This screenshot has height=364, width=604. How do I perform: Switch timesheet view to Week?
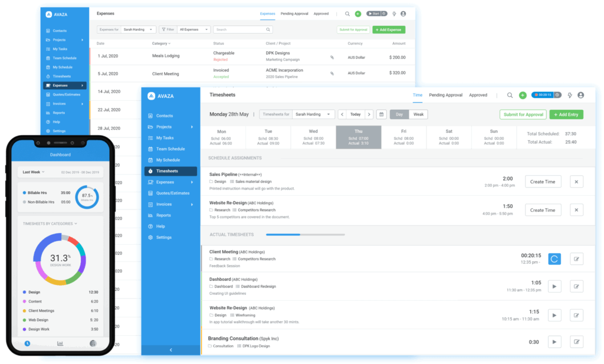point(418,114)
